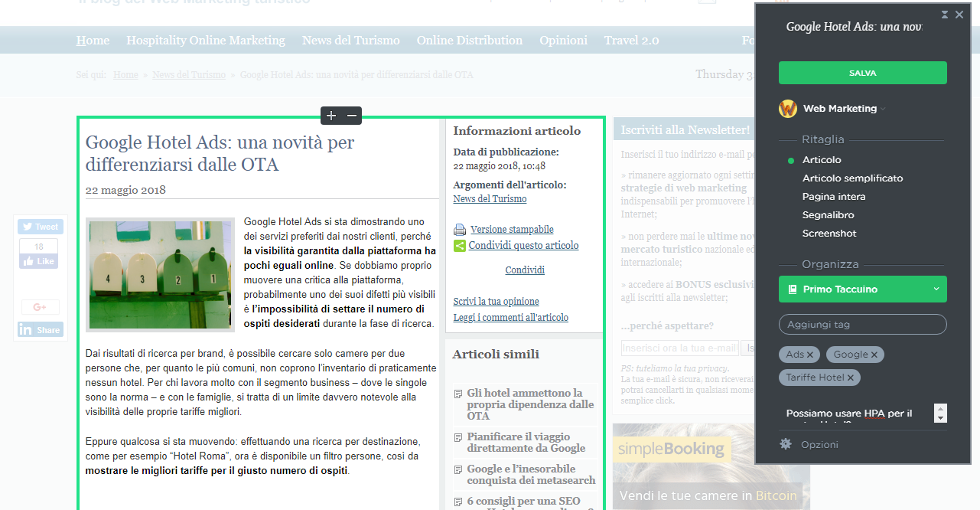
Task: Click the note remark text area
Action: pyautogui.click(x=856, y=414)
